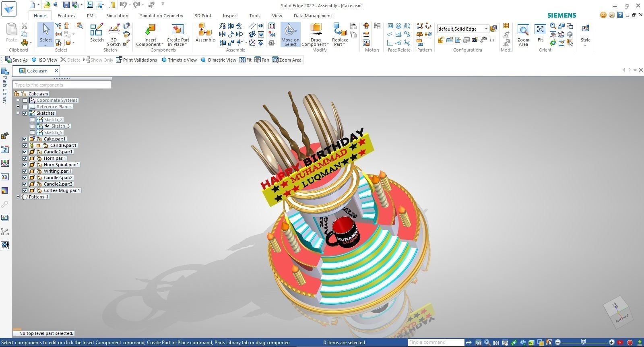The height and width of the screenshot is (347, 644).
Task: Click the Type to find components field
Action: [x=62, y=85]
